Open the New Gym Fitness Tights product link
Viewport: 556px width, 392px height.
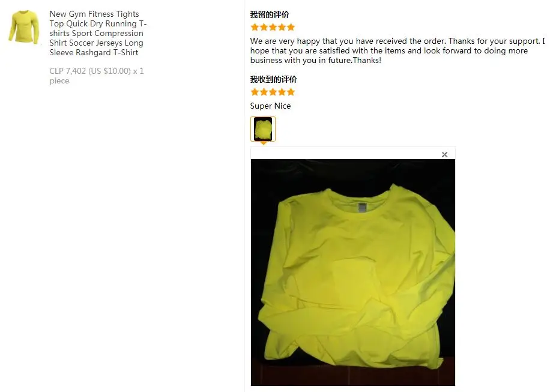[98, 33]
